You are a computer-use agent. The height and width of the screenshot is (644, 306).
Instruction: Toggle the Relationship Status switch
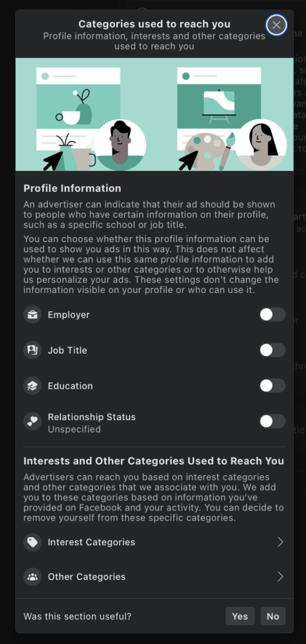click(x=272, y=421)
